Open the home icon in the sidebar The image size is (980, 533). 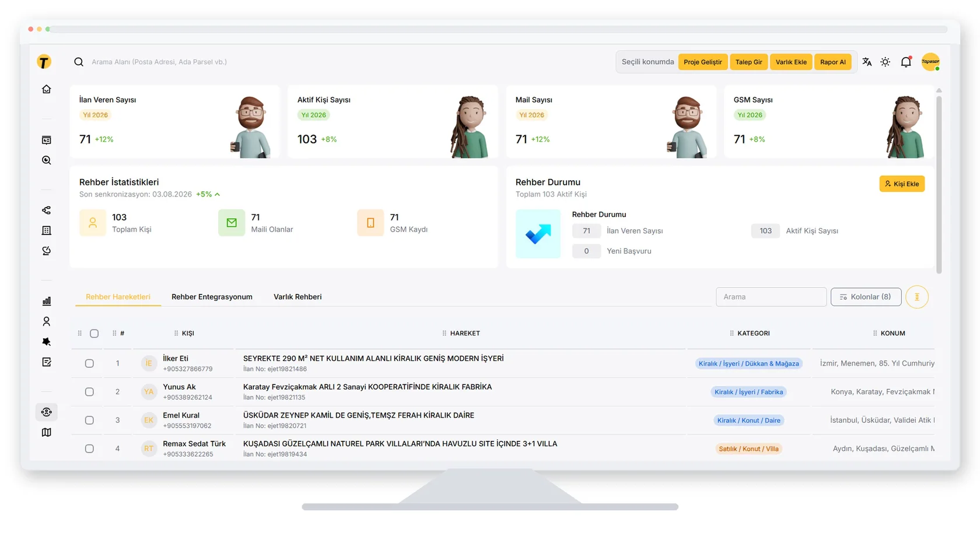tap(47, 89)
